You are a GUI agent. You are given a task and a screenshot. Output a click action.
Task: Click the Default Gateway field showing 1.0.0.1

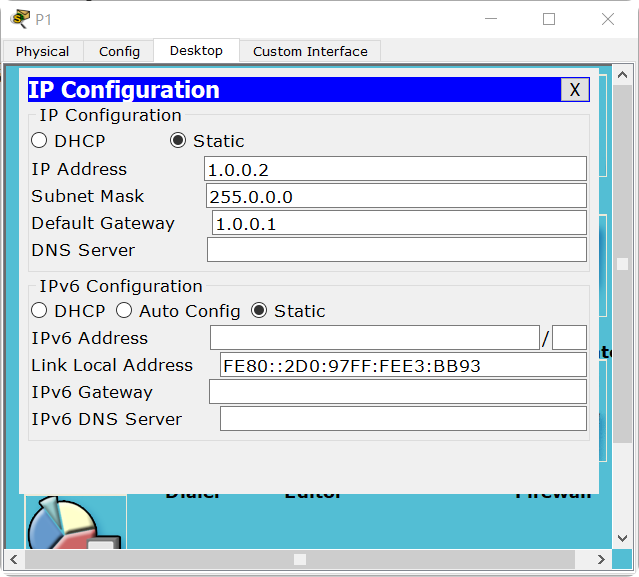399,223
